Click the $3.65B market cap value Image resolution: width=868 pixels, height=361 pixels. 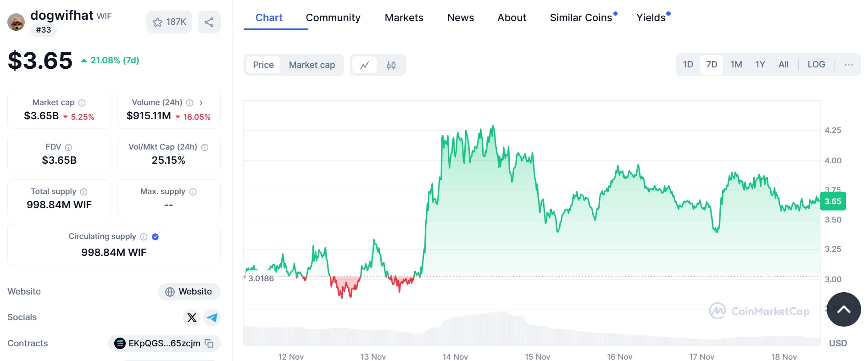pos(41,116)
